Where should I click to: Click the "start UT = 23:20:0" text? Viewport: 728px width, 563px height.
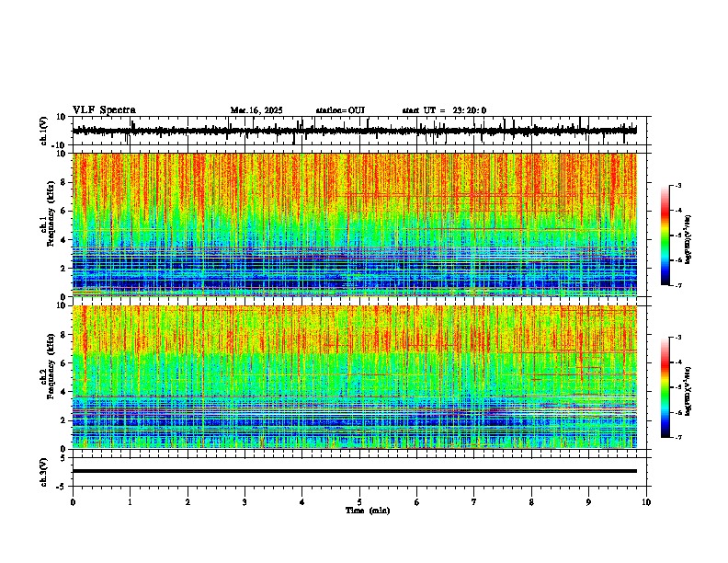[x=444, y=110]
